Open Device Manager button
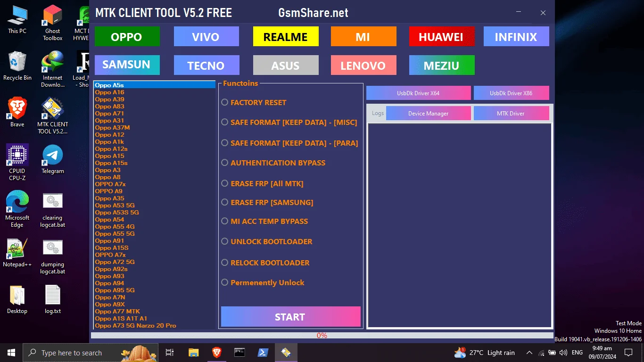This screenshot has width=644, height=362. coord(429,113)
